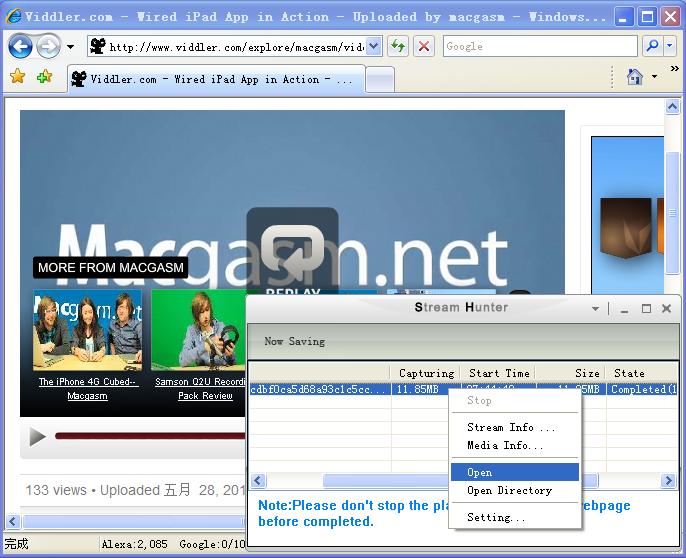686x558 pixels.
Task: Click the State column header
Action: pos(642,373)
